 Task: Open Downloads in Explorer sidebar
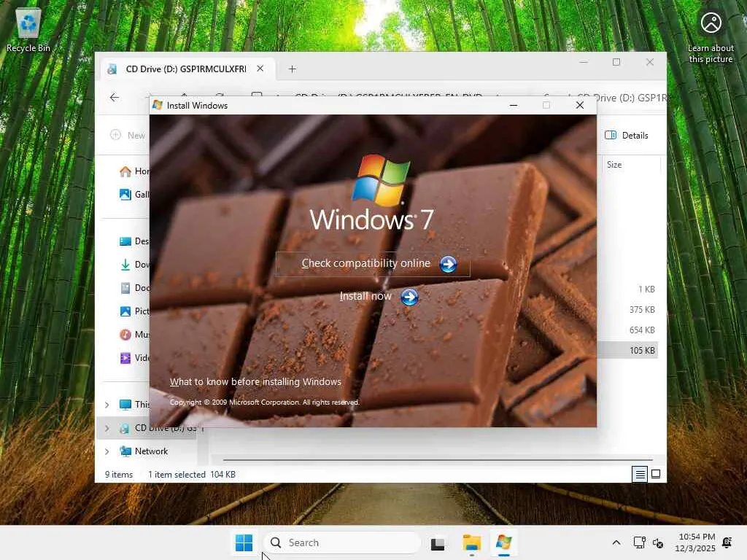click(135, 265)
